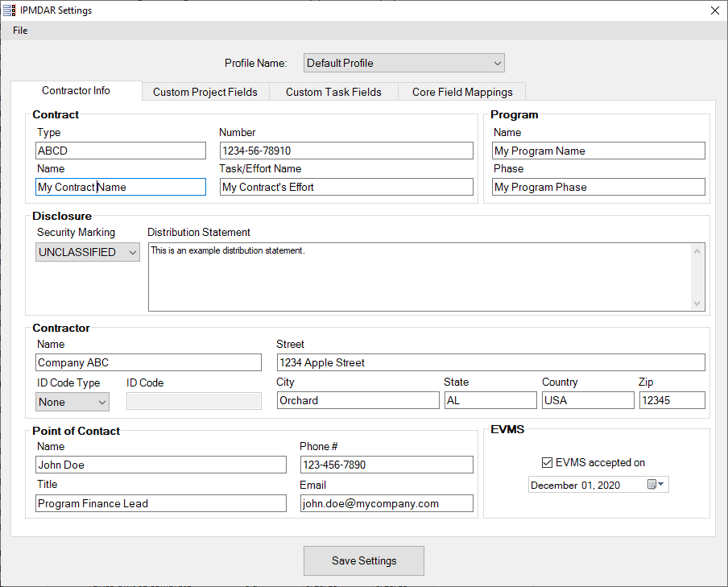Click the Contractor Street address field
Screen dimensions: 728x587
490,362
